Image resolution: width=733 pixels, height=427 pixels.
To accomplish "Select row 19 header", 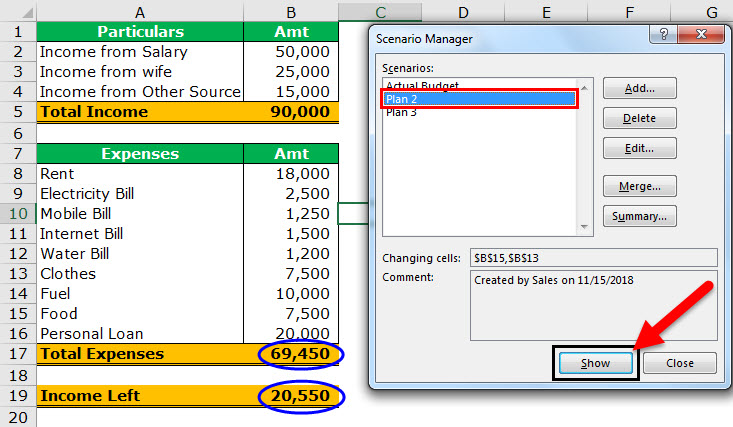I will point(18,396).
